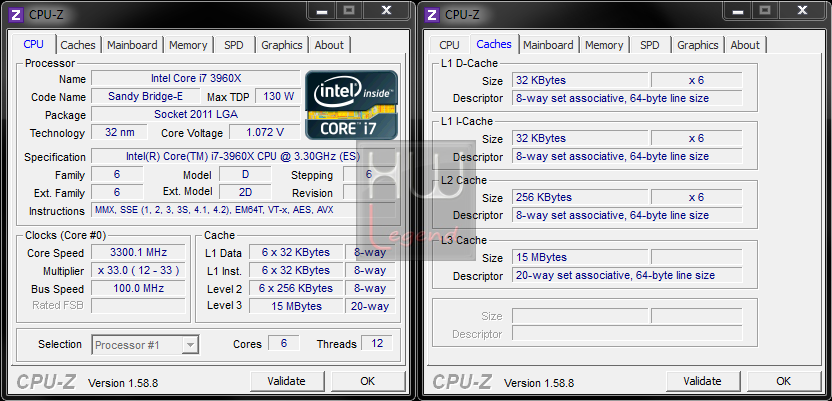Click L1 D-Cache x 6 multiplier field

(697, 81)
